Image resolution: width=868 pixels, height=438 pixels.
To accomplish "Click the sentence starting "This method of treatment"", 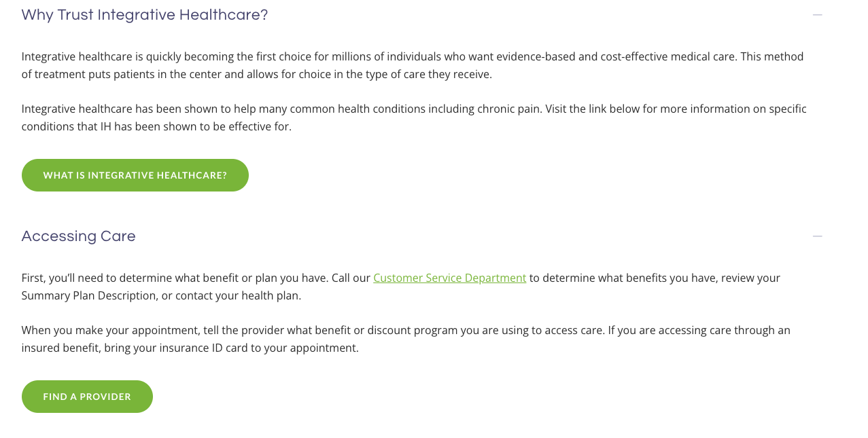I will click(413, 65).
